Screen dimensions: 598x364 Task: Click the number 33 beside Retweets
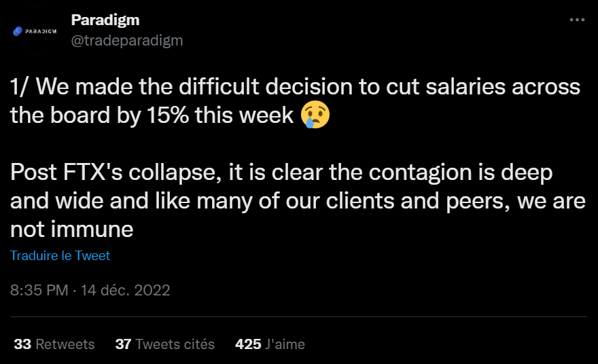pyautogui.click(x=22, y=344)
